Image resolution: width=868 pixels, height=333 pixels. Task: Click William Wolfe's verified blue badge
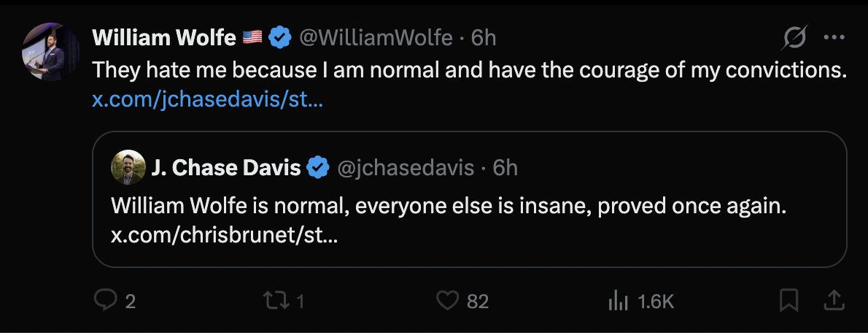click(279, 38)
